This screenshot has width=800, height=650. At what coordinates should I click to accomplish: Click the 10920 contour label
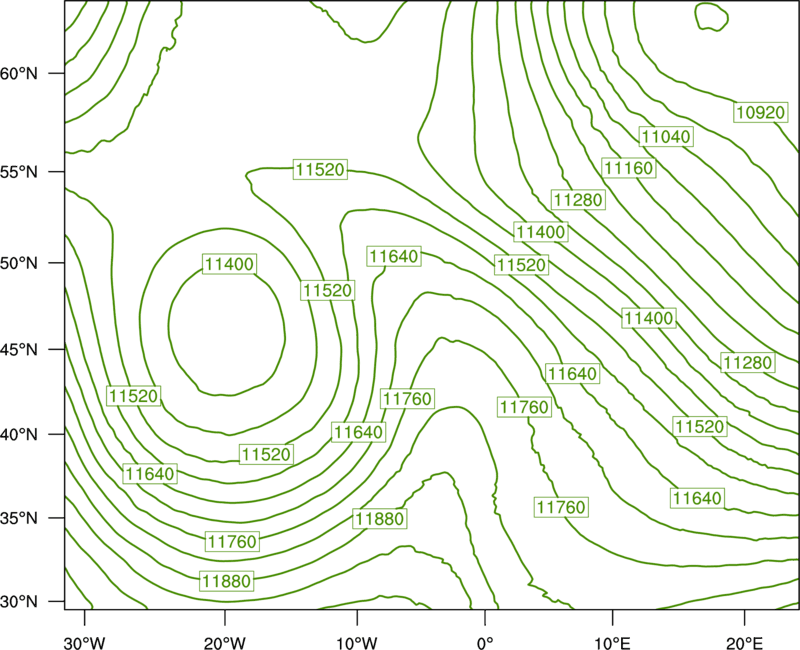tap(761, 112)
